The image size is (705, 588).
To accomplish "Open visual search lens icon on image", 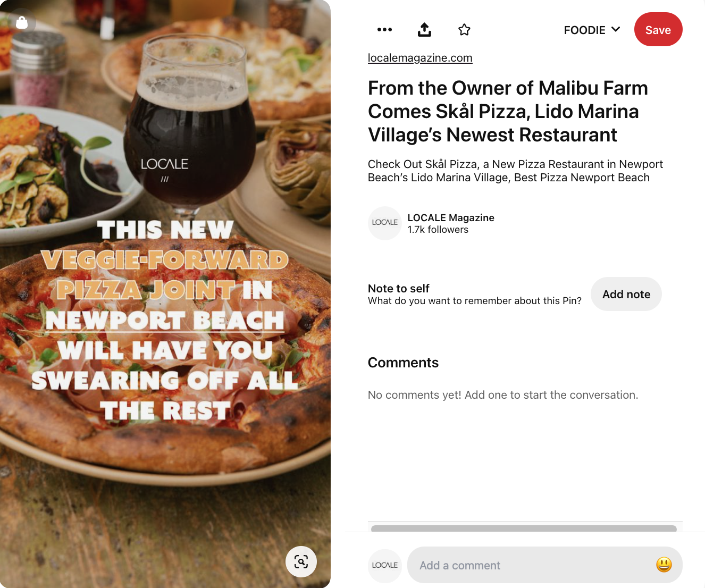I will [301, 561].
